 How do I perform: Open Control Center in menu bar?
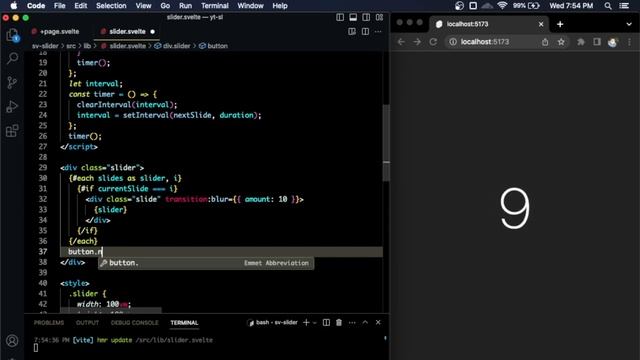tap(624, 6)
